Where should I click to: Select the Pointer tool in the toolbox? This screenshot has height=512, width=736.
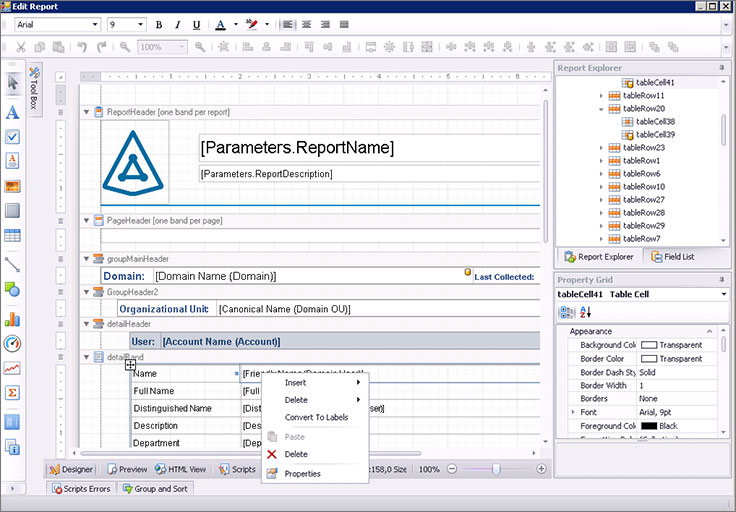13,83
